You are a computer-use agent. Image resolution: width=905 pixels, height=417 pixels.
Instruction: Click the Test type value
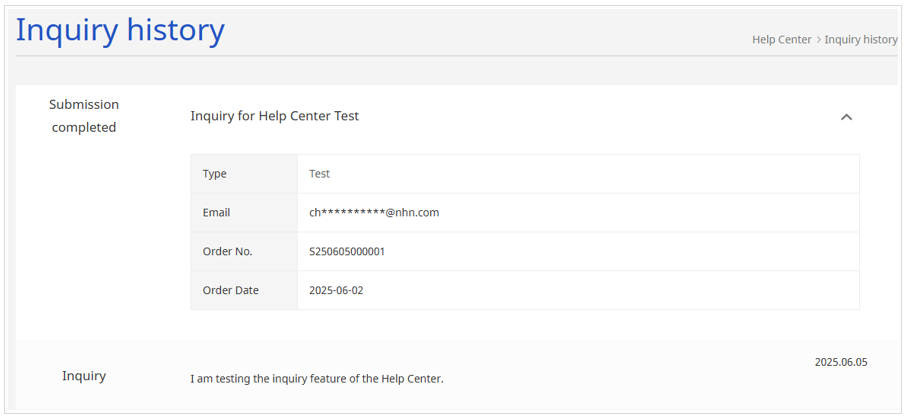click(x=319, y=173)
